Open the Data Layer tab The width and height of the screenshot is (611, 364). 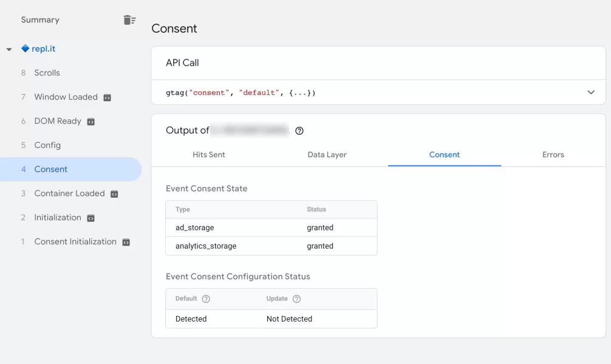[x=327, y=155]
